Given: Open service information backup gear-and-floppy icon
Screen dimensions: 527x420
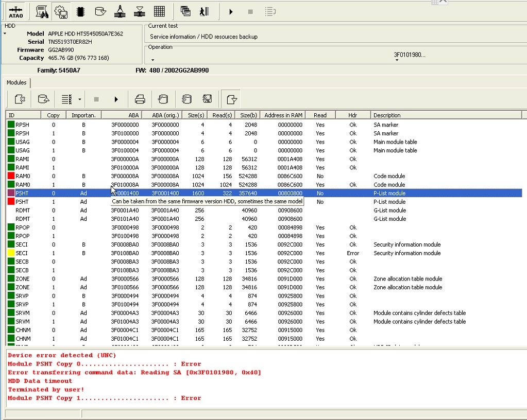Looking at the screenshot, I should pyautogui.click(x=61, y=12).
